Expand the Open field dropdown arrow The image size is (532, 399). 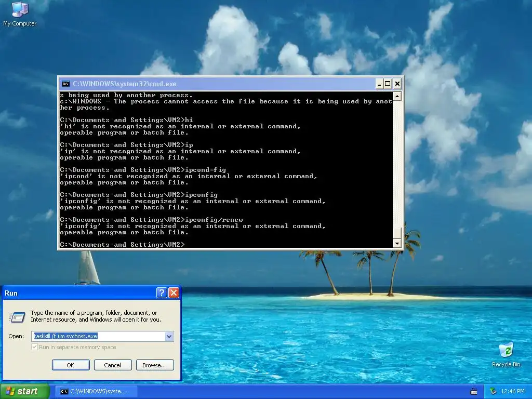pos(169,336)
